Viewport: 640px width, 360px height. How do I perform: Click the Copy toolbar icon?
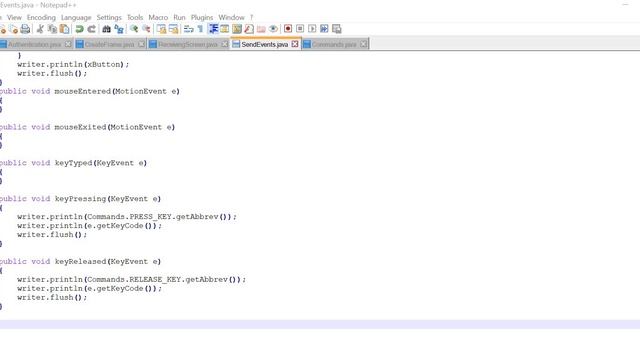tap(52, 29)
